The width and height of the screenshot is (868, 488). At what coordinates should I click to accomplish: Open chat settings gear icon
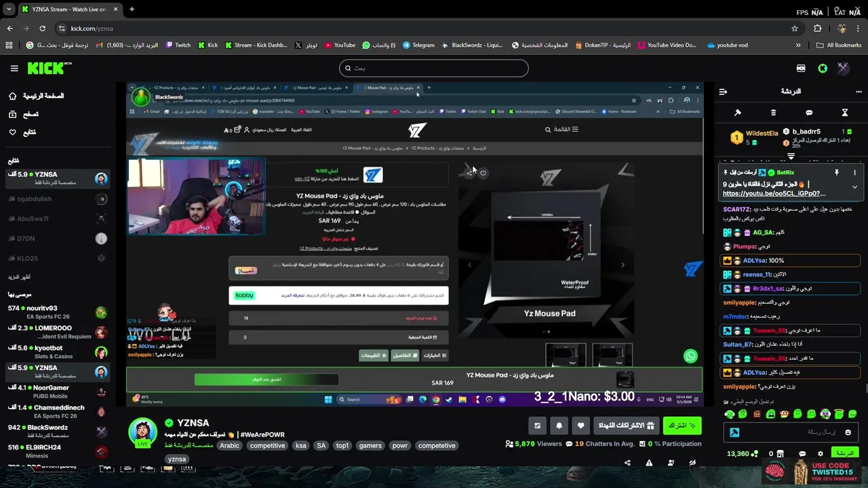pyautogui.click(x=821, y=453)
